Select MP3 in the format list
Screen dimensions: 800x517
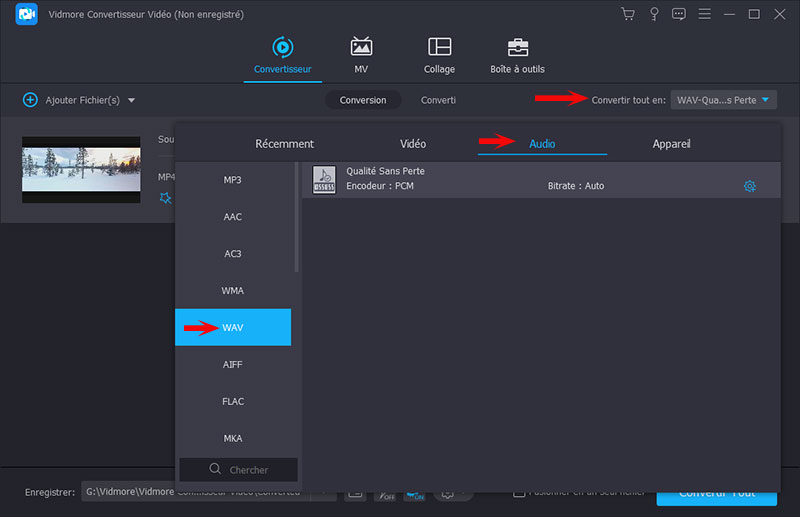[233, 180]
